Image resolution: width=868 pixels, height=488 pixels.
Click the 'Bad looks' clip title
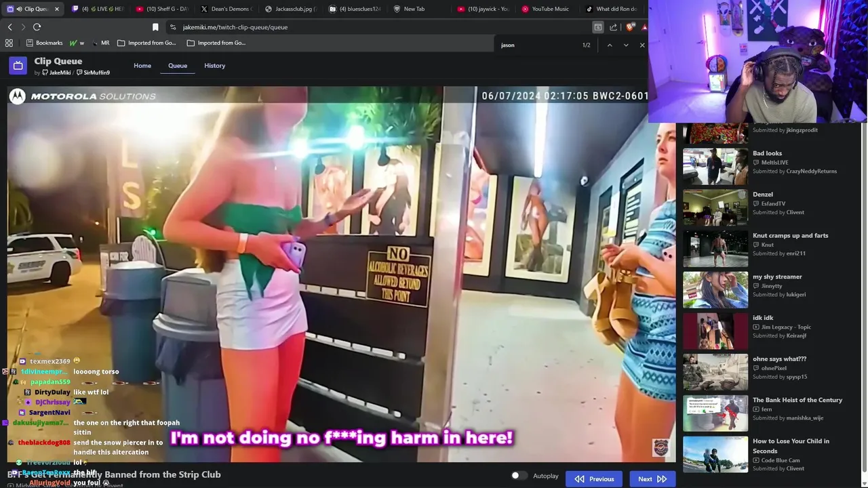coord(767,153)
